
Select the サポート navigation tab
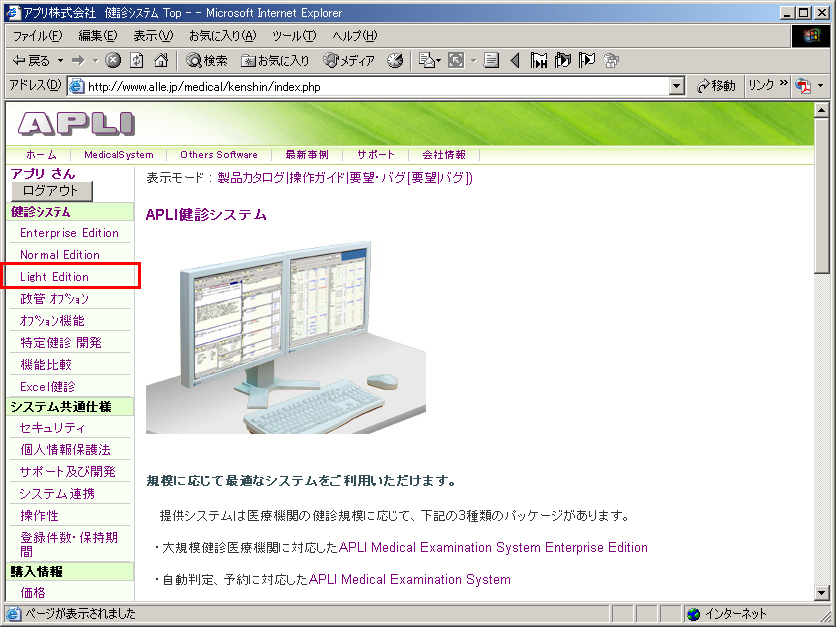pyautogui.click(x=376, y=155)
